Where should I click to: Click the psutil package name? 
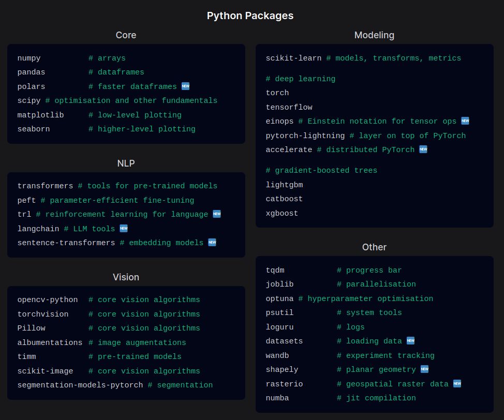pos(279,312)
